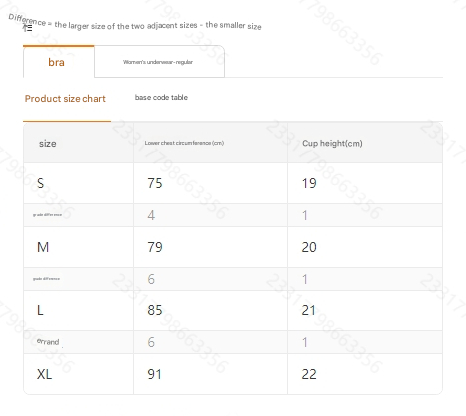Select the S size row label
The width and height of the screenshot is (466, 416).
(40, 183)
